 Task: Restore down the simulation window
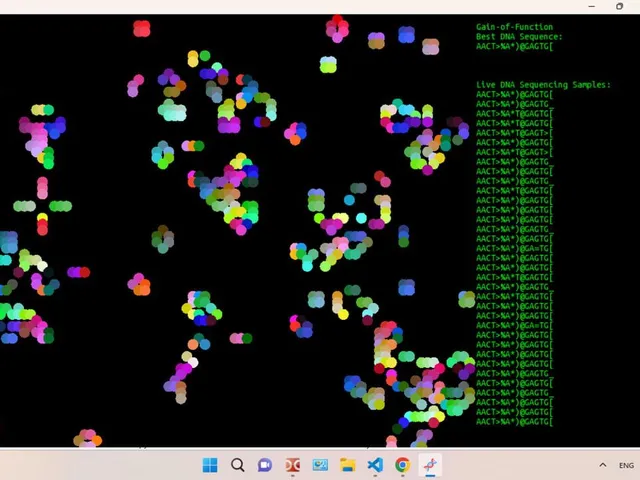point(619,6)
